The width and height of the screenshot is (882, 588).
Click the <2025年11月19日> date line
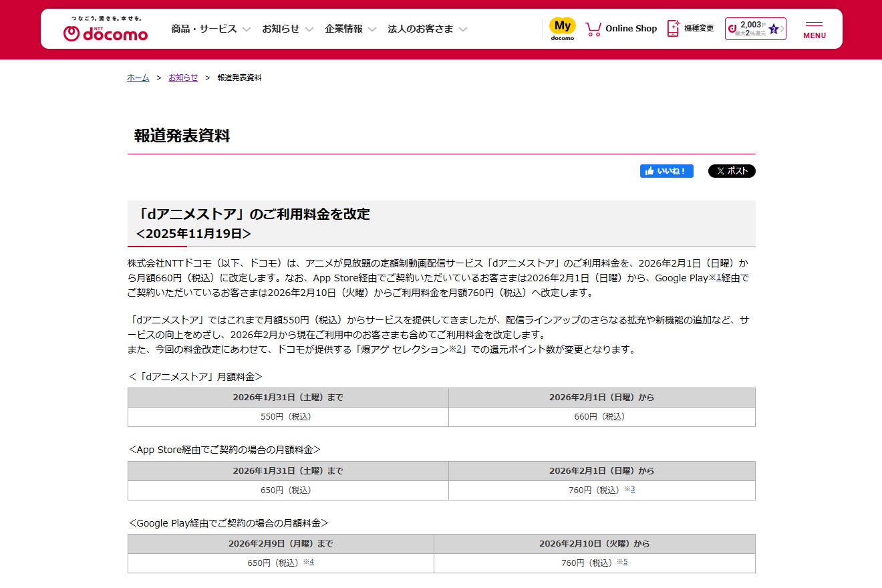pos(194,234)
